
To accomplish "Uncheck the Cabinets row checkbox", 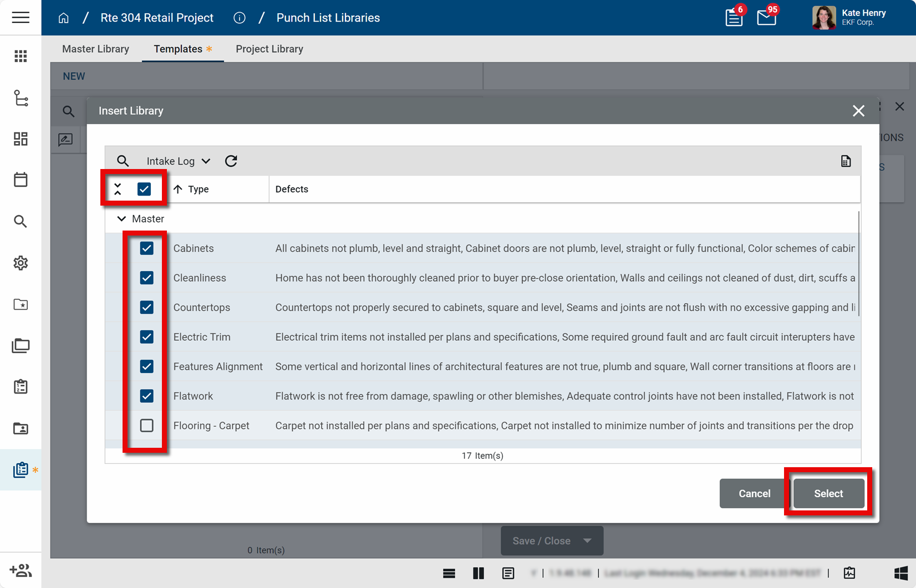I will pos(146,248).
